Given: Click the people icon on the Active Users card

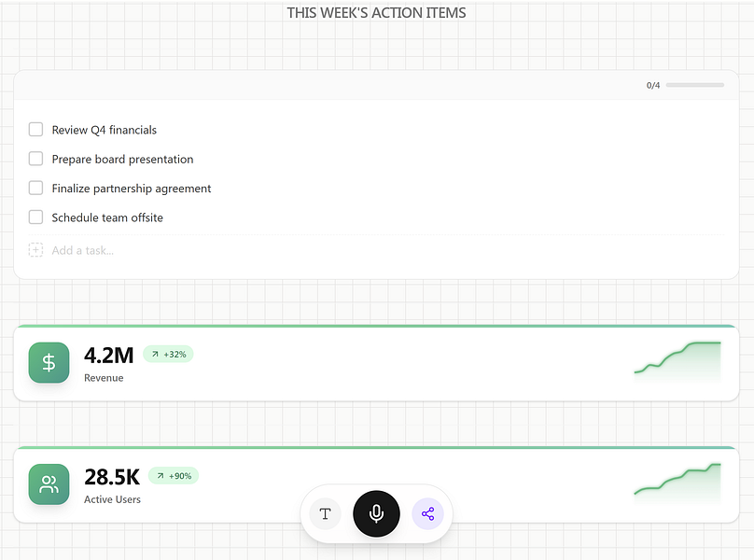Looking at the screenshot, I should coord(49,483).
